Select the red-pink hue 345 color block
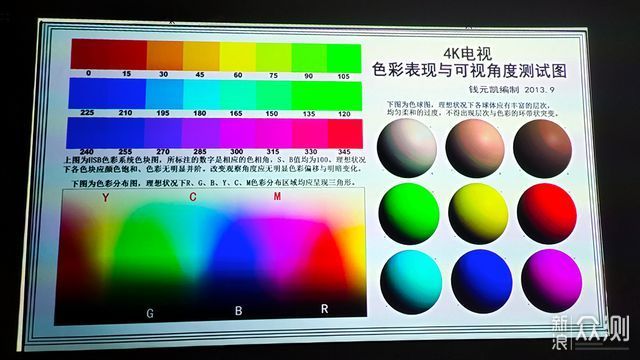The width and height of the screenshot is (640, 360). click(345, 134)
